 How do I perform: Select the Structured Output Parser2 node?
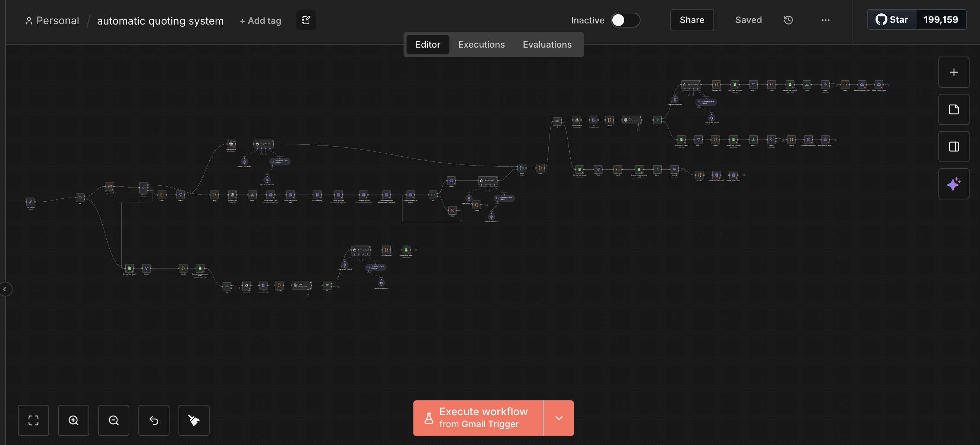[280, 161]
